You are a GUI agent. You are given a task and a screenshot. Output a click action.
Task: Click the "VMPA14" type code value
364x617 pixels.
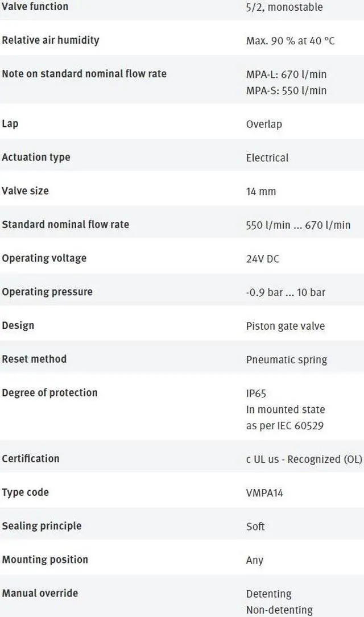coord(264,493)
